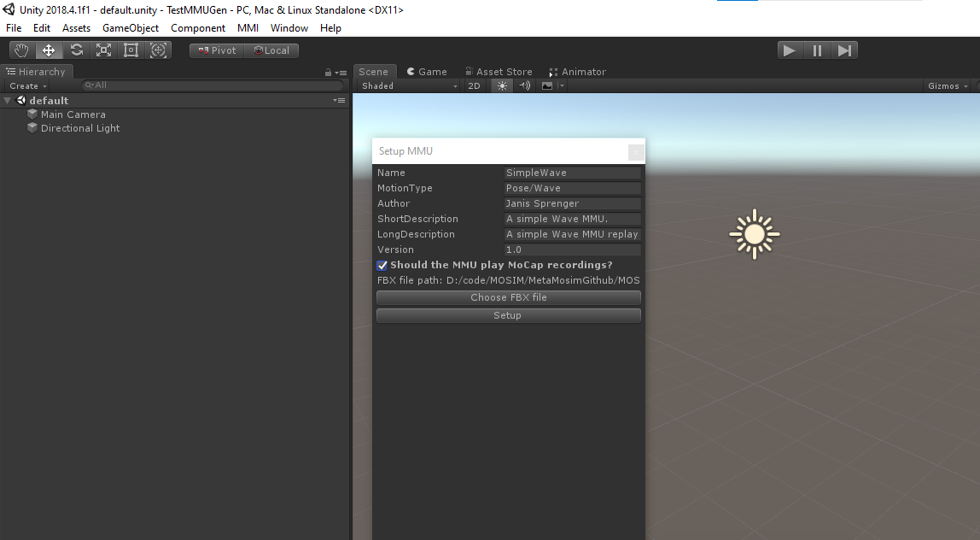Open Shaded draw mode dropdown
Image resolution: width=980 pixels, height=540 pixels.
[x=409, y=85]
